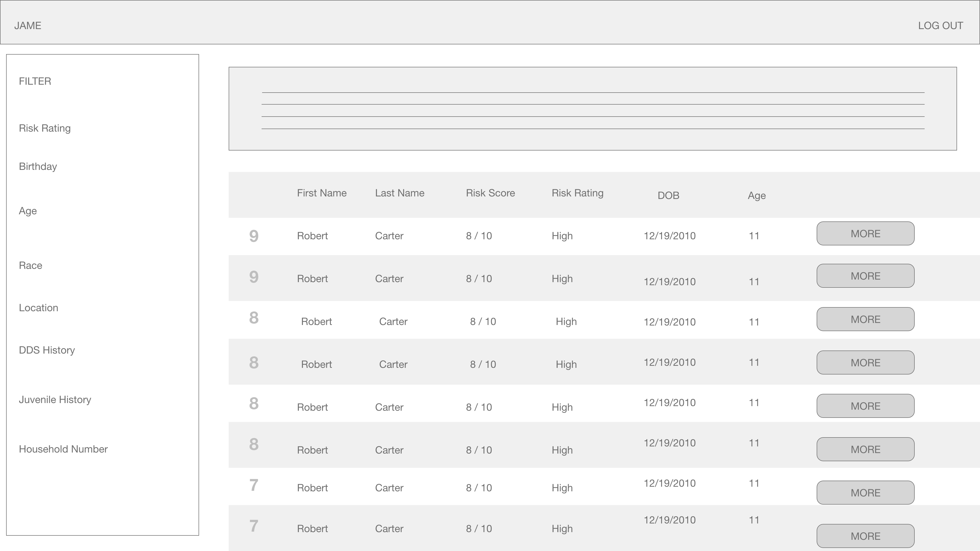The width and height of the screenshot is (980, 551).
Task: Choose the Birthday filter option
Action: tap(38, 167)
